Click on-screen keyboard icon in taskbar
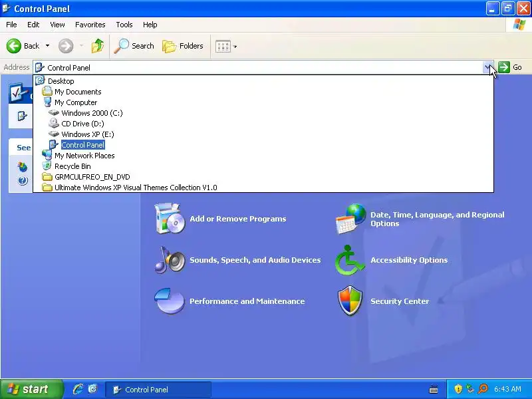The image size is (532, 399). [434, 390]
